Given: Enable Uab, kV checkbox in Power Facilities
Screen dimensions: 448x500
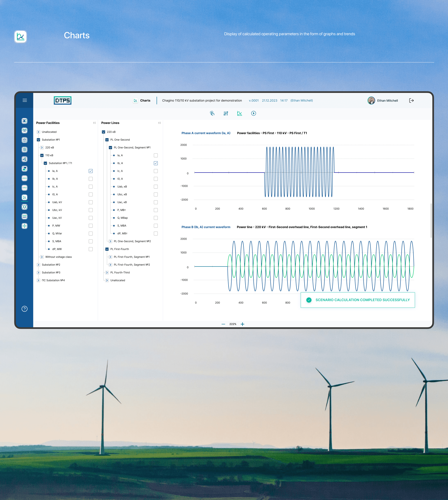Looking at the screenshot, I should tap(91, 202).
